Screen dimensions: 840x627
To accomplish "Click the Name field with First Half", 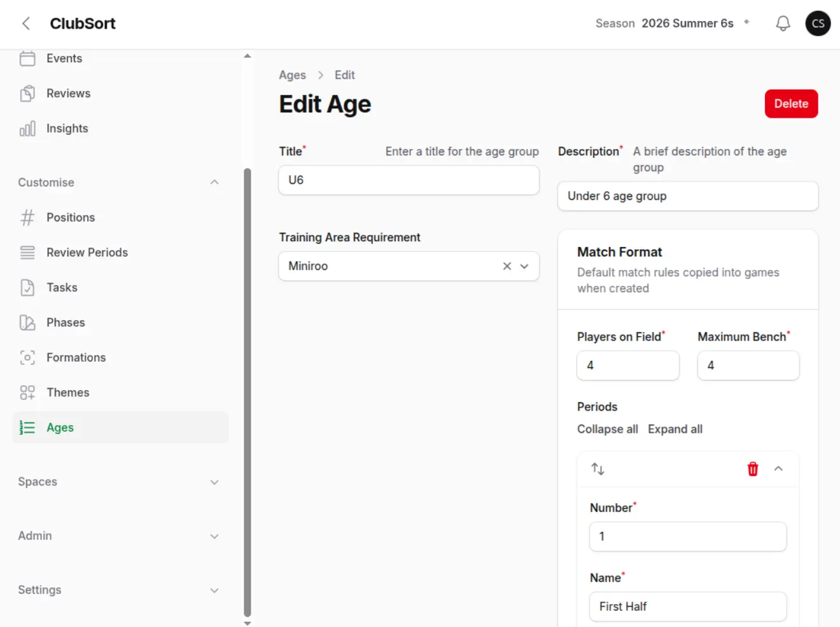I will [688, 607].
